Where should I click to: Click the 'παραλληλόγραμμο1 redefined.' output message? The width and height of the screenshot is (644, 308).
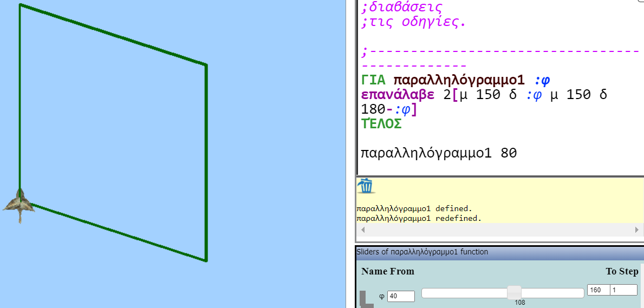coord(418,218)
